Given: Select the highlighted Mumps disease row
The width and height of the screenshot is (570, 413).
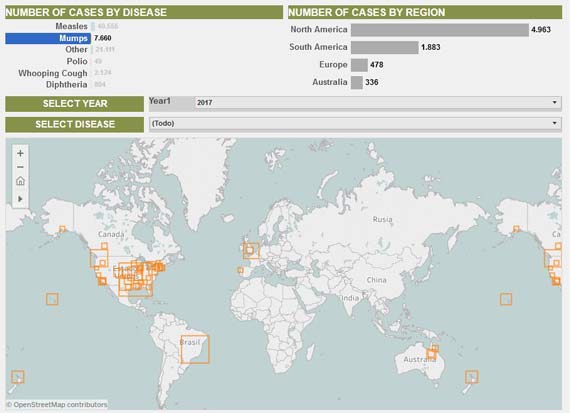Looking at the screenshot, I should coord(48,38).
